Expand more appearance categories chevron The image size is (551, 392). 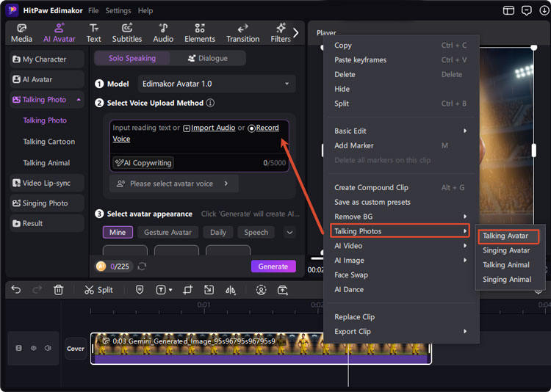point(289,232)
